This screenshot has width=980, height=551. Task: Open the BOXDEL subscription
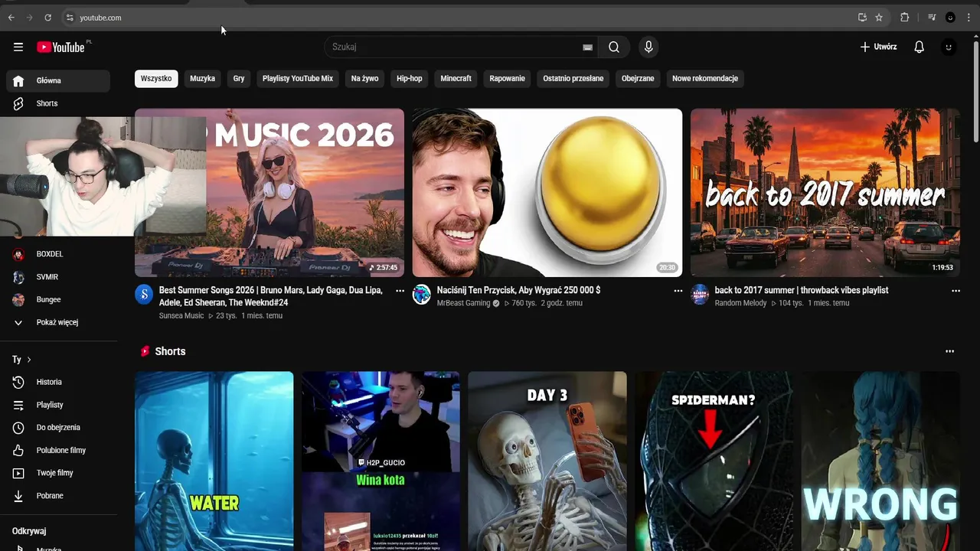coord(58,254)
